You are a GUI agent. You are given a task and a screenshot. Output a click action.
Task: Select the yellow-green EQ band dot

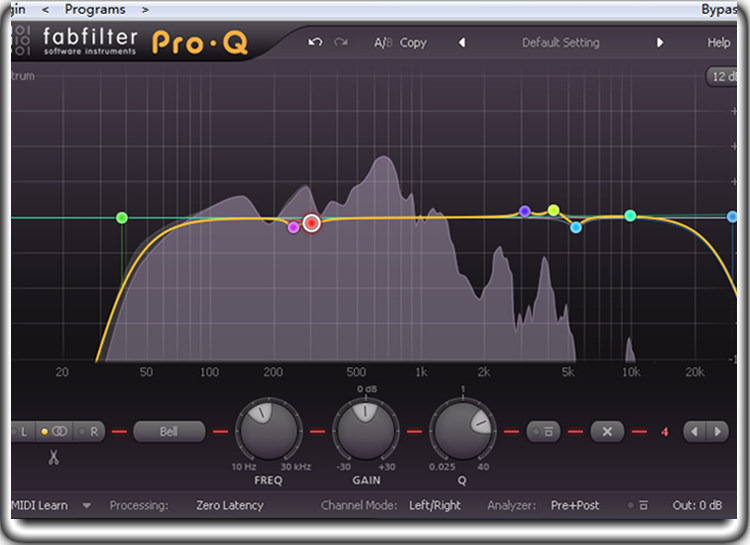[x=553, y=210]
